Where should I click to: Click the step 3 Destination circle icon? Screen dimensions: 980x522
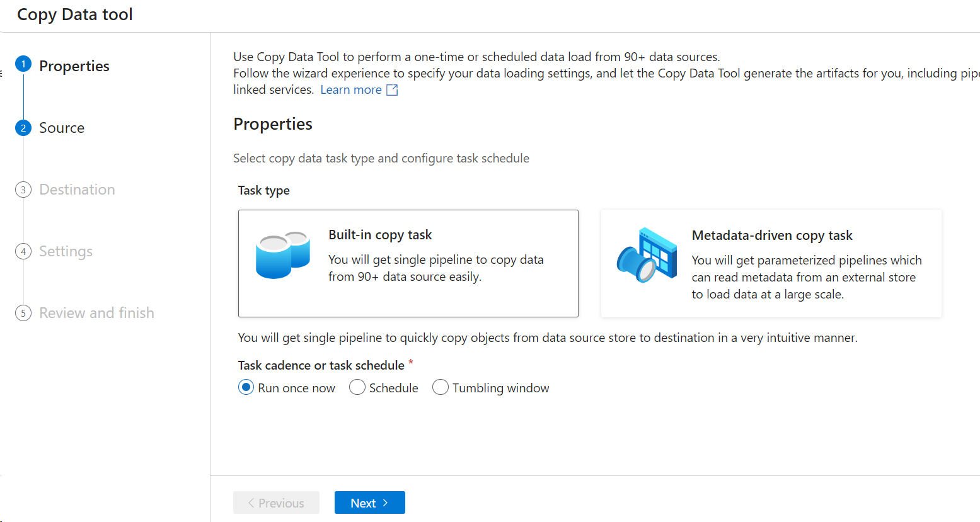tap(23, 190)
